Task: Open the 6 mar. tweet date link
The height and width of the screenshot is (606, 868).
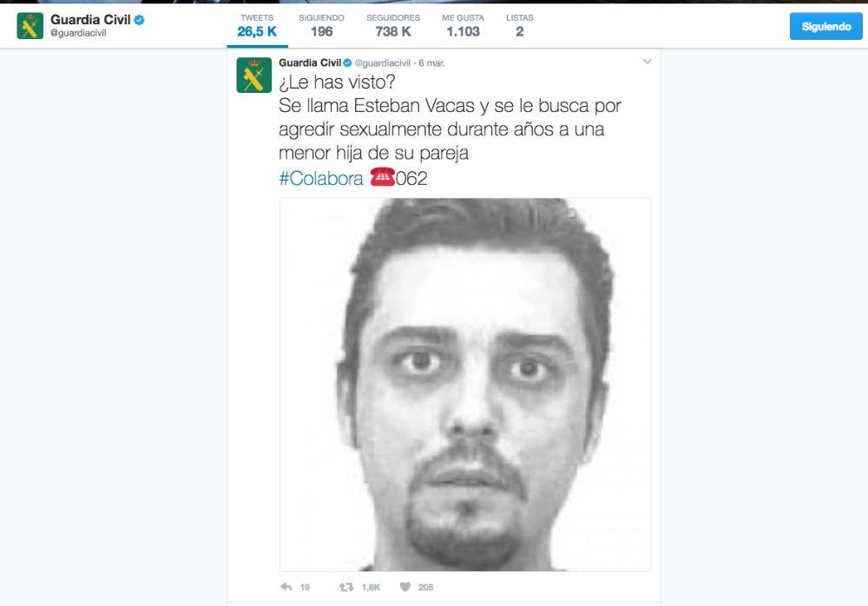Action: 431,63
